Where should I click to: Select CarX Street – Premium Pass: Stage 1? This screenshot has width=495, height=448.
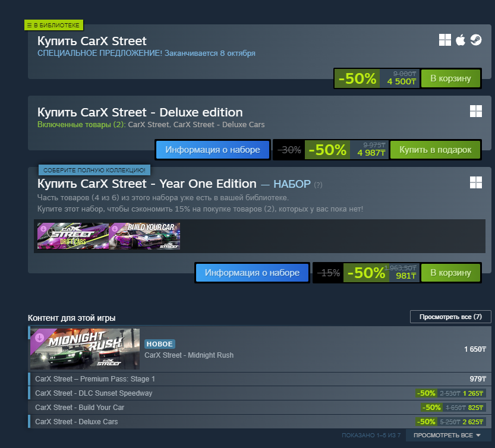tap(260, 379)
